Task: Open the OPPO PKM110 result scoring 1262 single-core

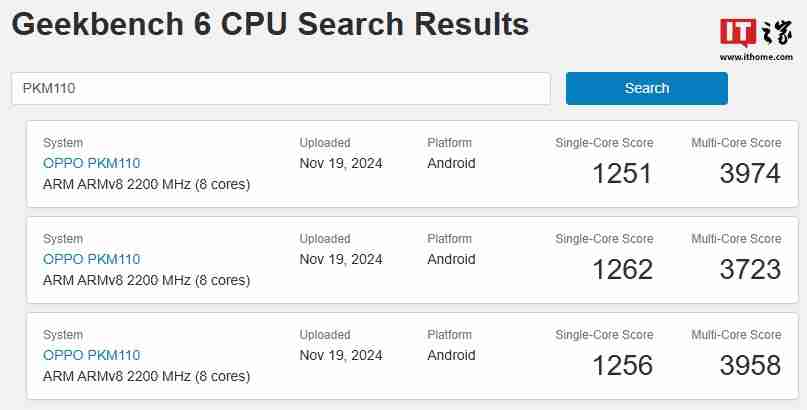Action: 91,259
